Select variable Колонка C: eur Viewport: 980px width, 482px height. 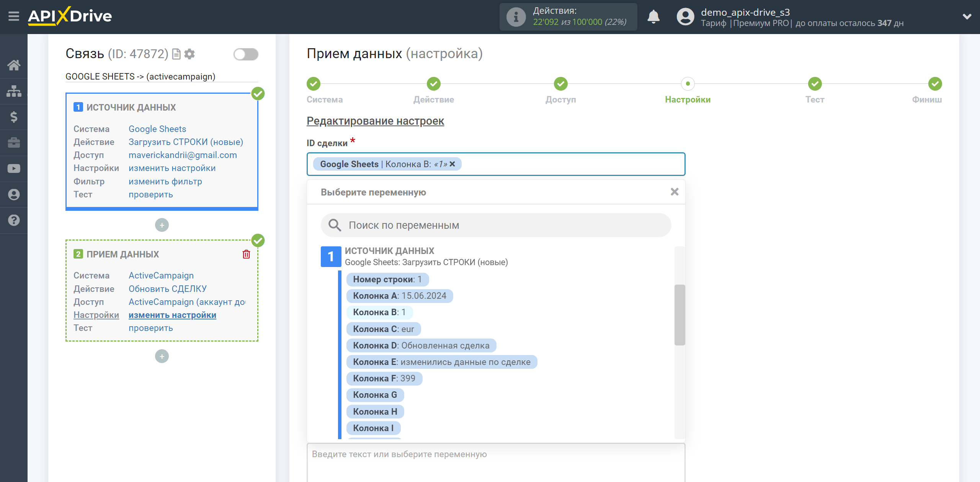tap(384, 329)
